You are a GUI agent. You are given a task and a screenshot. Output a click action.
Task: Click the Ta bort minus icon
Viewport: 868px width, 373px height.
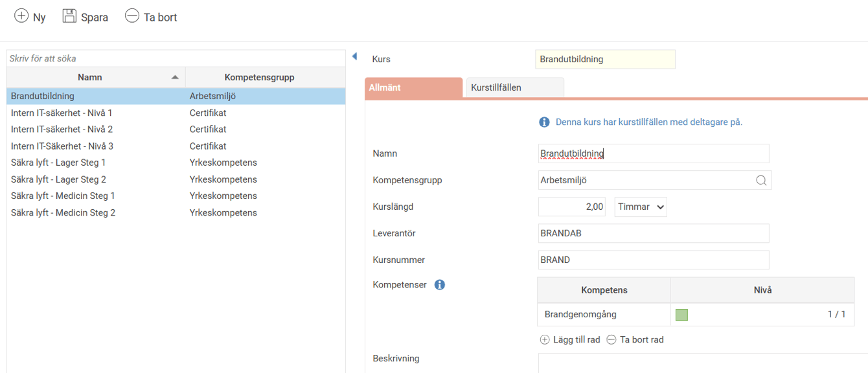pos(132,16)
